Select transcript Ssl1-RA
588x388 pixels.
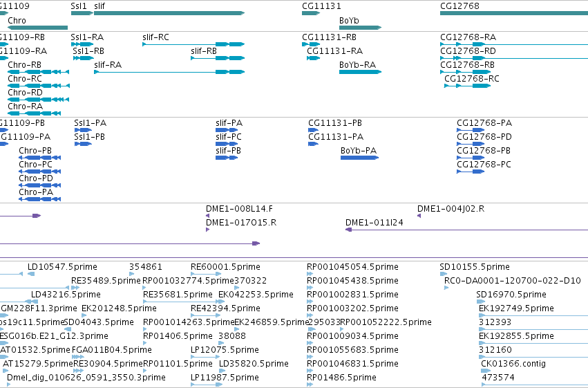pos(87,37)
